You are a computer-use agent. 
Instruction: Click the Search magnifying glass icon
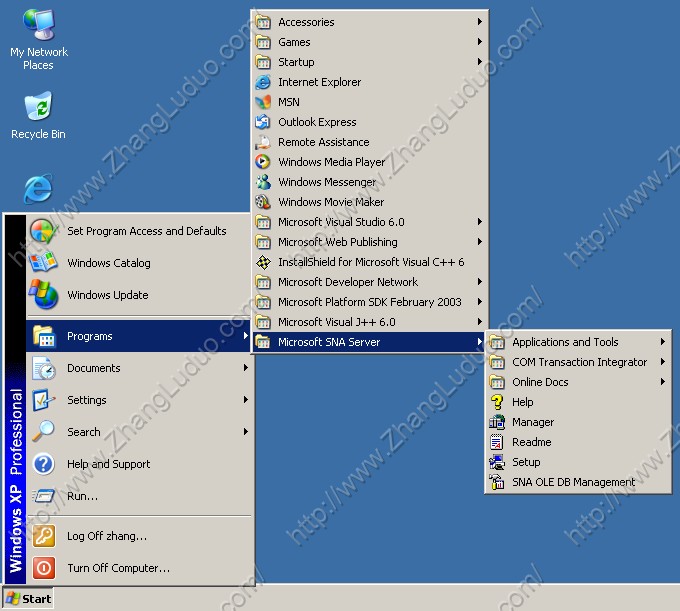click(x=43, y=432)
